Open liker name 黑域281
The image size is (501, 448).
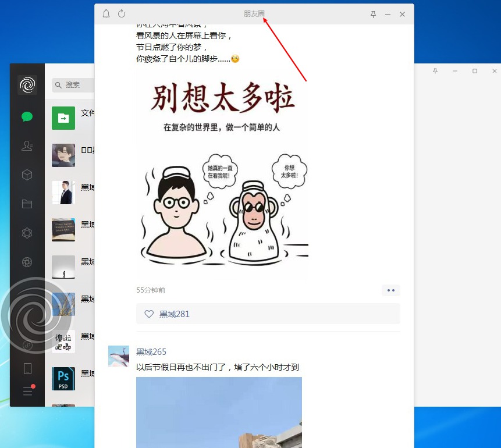coord(174,314)
